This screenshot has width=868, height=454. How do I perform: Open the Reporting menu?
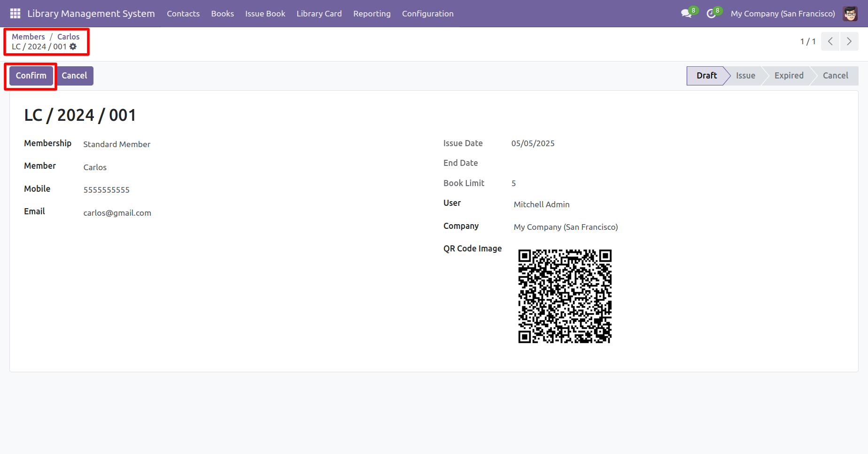coord(372,14)
